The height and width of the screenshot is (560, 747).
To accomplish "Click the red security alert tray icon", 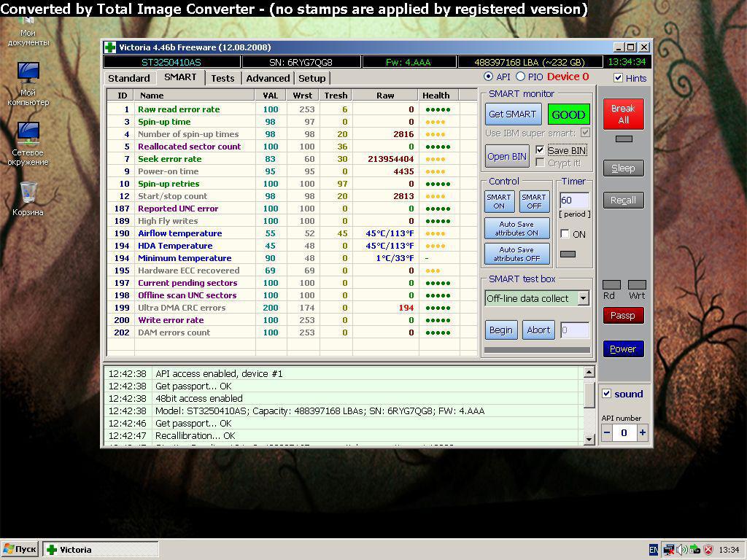I will tap(708, 550).
